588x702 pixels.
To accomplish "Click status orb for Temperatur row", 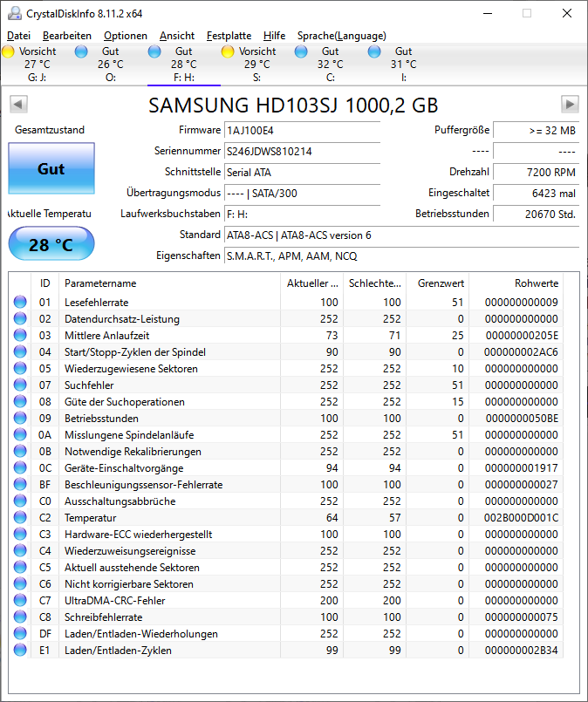I will click(20, 517).
